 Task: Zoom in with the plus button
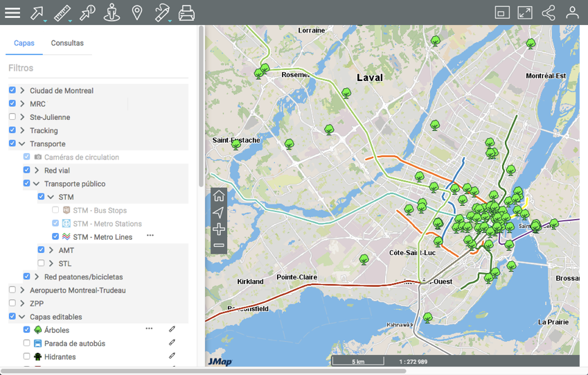click(219, 229)
